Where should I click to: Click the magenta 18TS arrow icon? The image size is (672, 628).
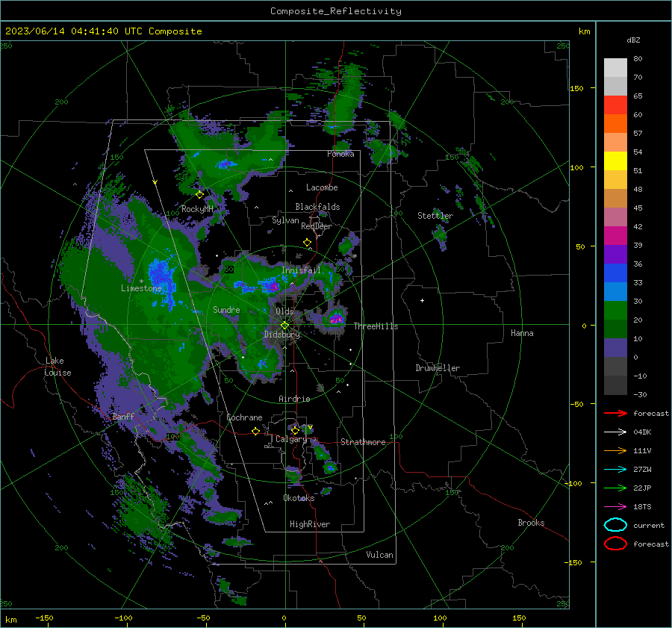coord(615,506)
